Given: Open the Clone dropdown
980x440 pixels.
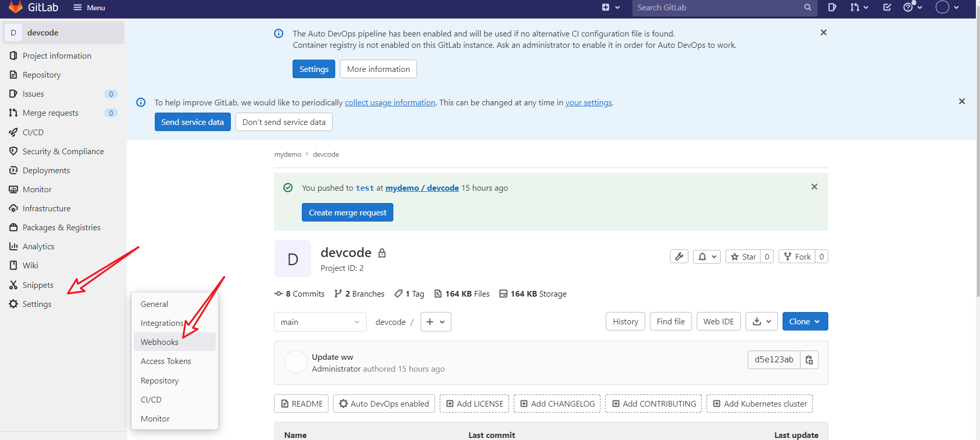Looking at the screenshot, I should [805, 321].
